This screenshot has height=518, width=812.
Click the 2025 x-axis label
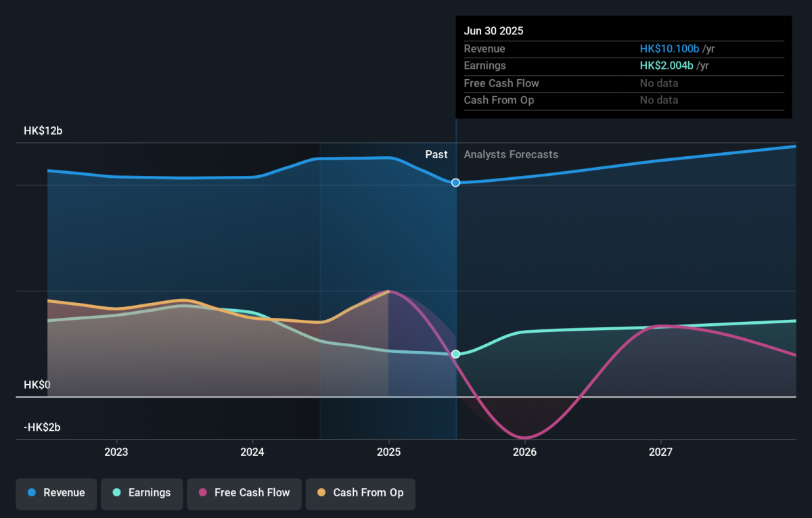(x=388, y=452)
